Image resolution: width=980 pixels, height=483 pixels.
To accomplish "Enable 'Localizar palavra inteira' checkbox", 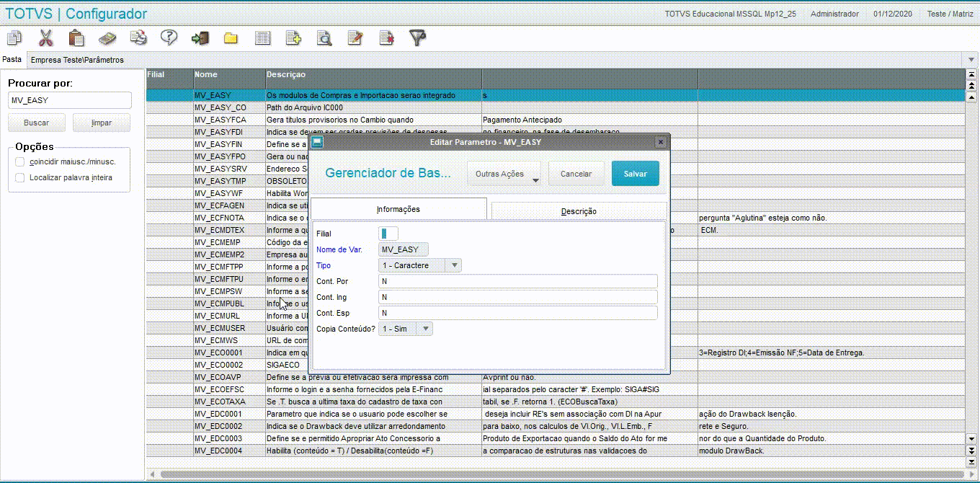I will pos(20,177).
